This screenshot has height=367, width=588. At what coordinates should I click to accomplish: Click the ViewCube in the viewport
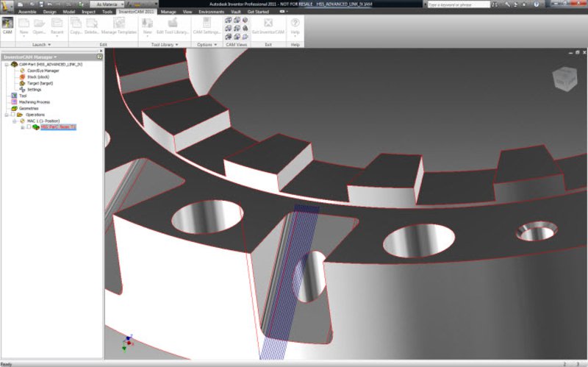[x=564, y=77]
